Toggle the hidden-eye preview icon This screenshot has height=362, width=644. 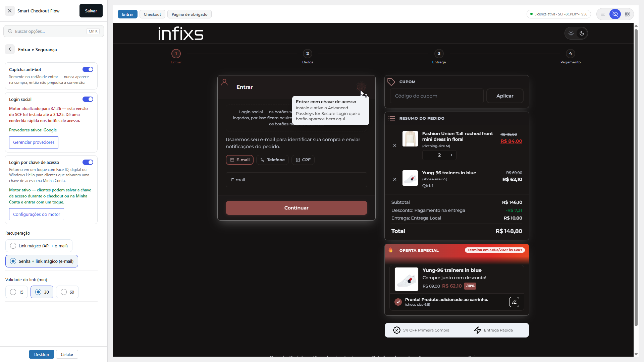(x=615, y=14)
